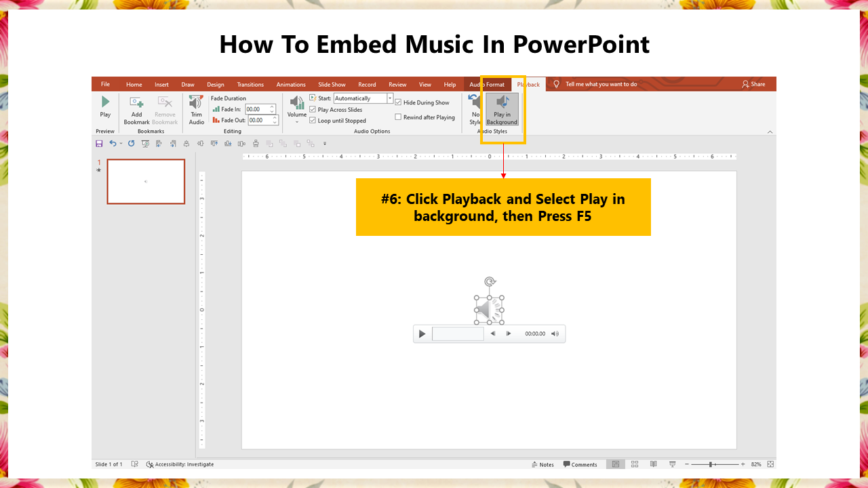Click Move Back button in audio player
Image resolution: width=868 pixels, height=488 pixels.
pos(493,333)
